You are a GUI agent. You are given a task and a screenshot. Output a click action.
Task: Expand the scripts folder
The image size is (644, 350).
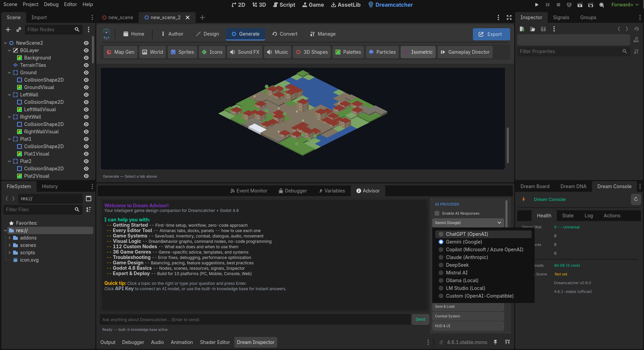[9, 253]
